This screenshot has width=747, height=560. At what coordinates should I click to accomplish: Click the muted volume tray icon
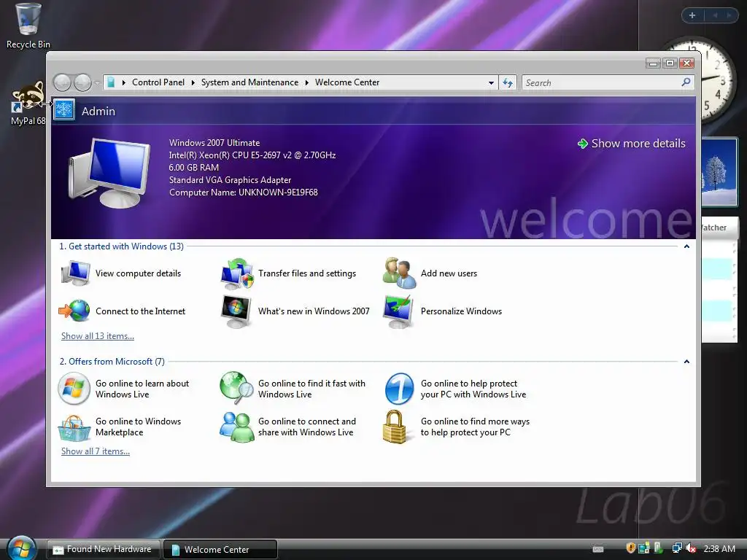point(691,548)
